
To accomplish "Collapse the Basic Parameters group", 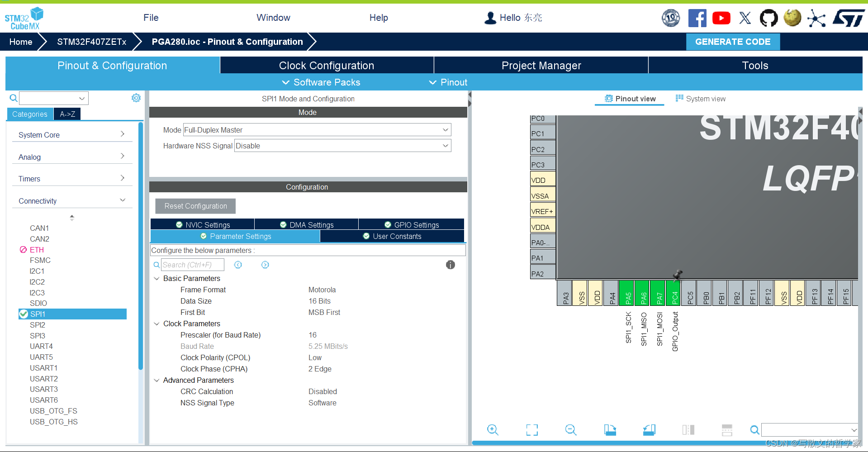I will [x=157, y=279].
